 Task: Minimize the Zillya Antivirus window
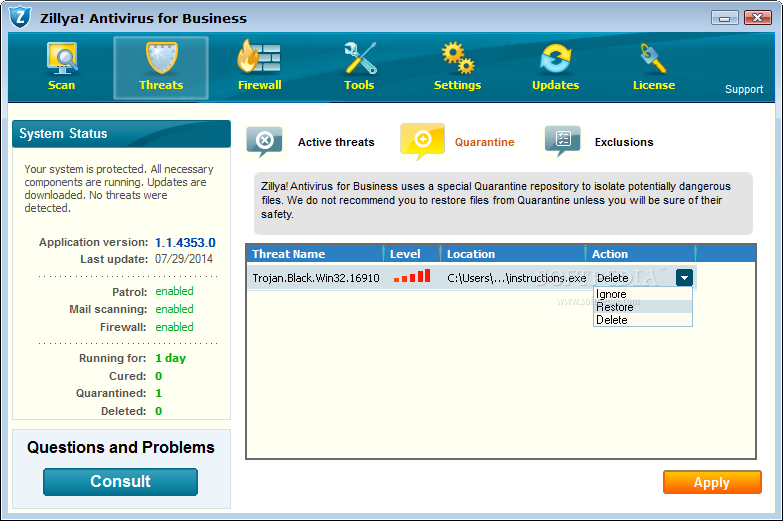tap(725, 18)
